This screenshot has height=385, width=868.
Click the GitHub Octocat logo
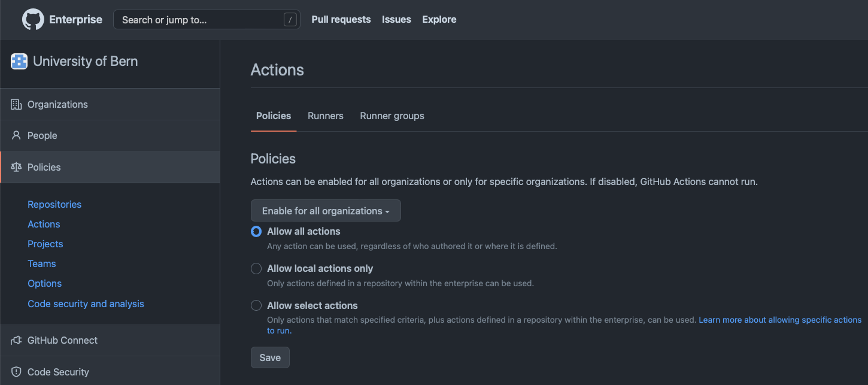(x=33, y=20)
